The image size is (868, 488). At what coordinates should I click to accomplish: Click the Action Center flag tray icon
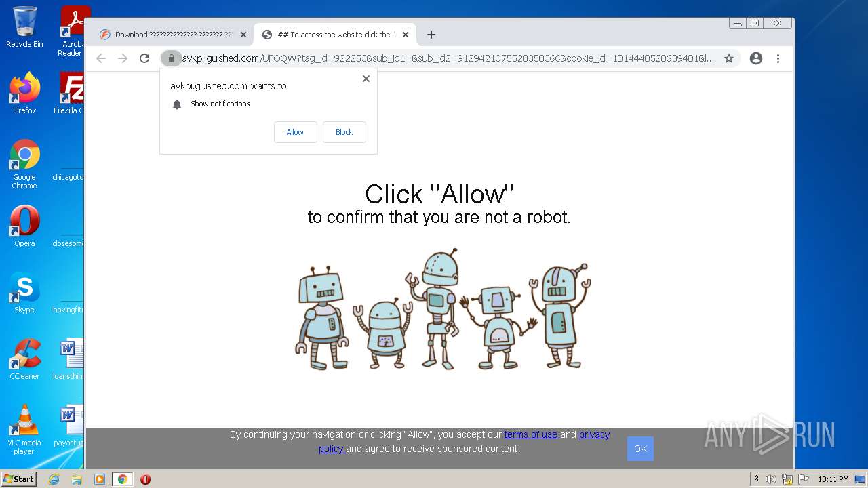(x=803, y=479)
